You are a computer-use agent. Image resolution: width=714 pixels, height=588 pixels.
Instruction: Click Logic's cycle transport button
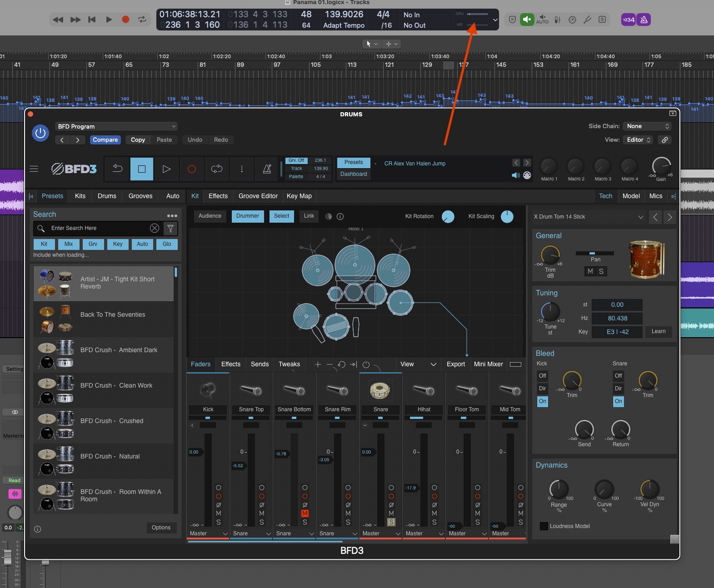click(x=142, y=20)
